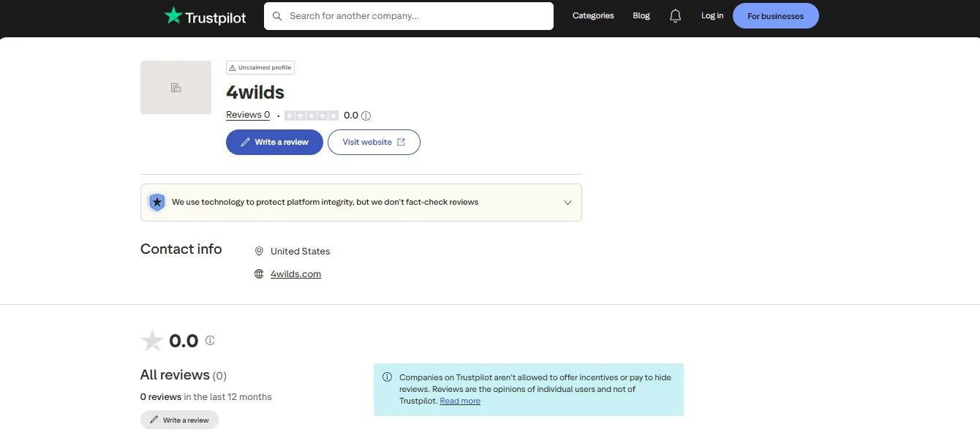Click the 0 reviews in last 12 months text

[x=206, y=397]
